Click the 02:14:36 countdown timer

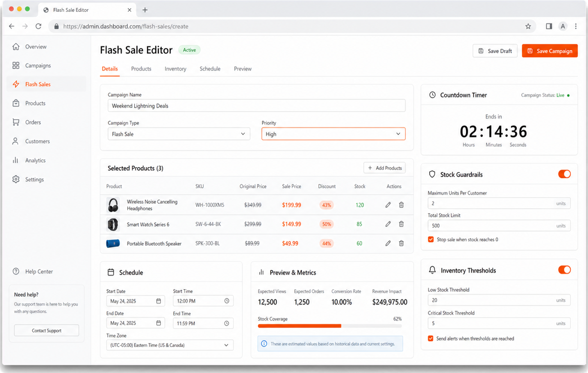(493, 131)
